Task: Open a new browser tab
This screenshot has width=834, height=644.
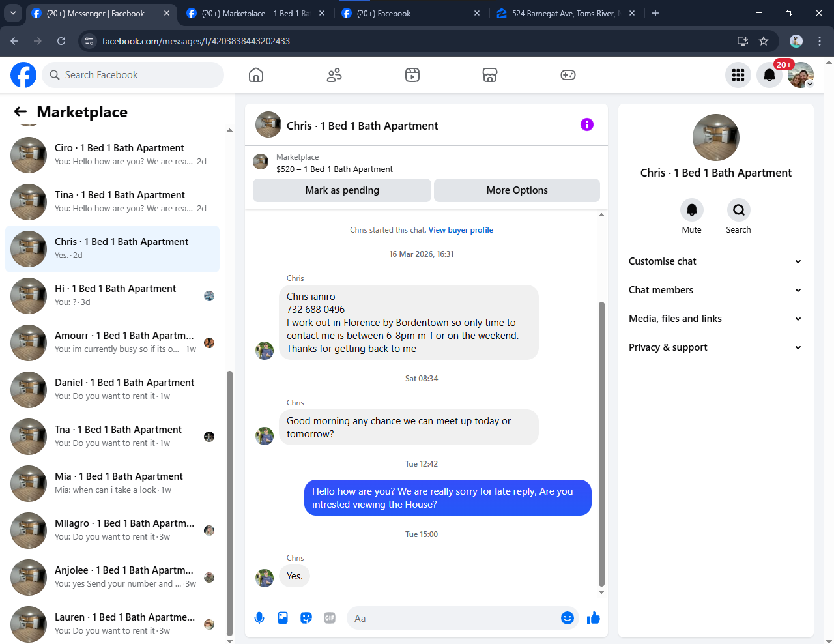Action: coord(655,13)
